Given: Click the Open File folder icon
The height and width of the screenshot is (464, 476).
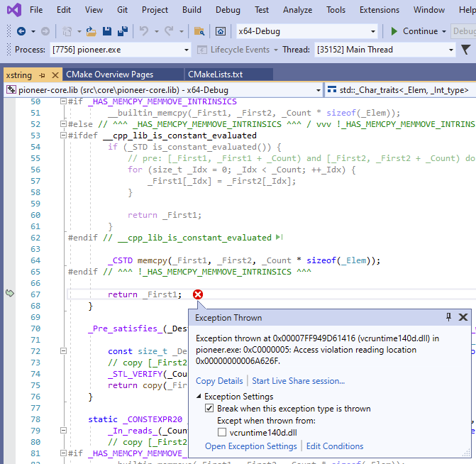Looking at the screenshot, I should (91, 31).
